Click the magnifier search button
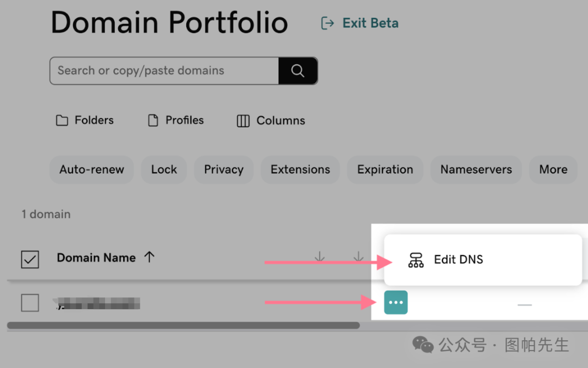The width and height of the screenshot is (588, 368). (298, 71)
